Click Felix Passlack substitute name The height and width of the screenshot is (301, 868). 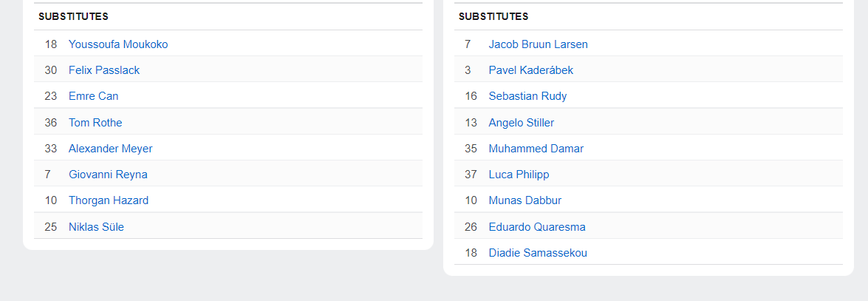click(104, 70)
